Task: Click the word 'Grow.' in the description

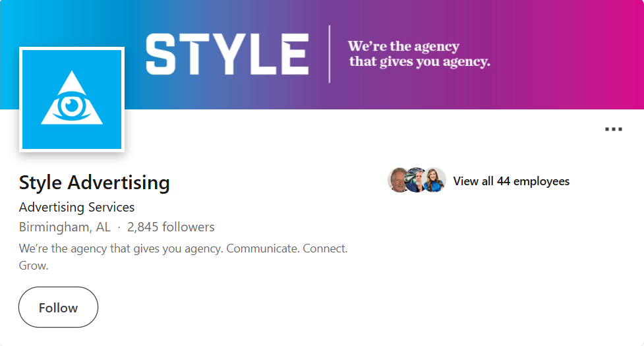Action: (x=34, y=266)
